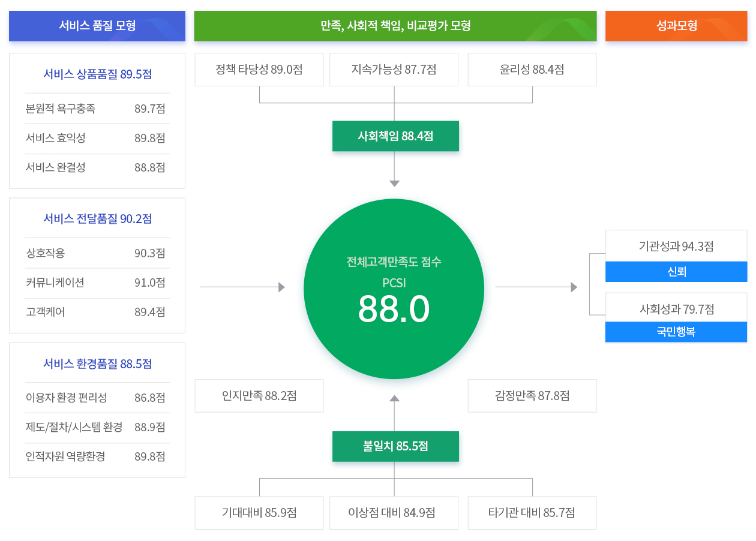Select the 사회책임 88.4점 green box

click(x=395, y=136)
